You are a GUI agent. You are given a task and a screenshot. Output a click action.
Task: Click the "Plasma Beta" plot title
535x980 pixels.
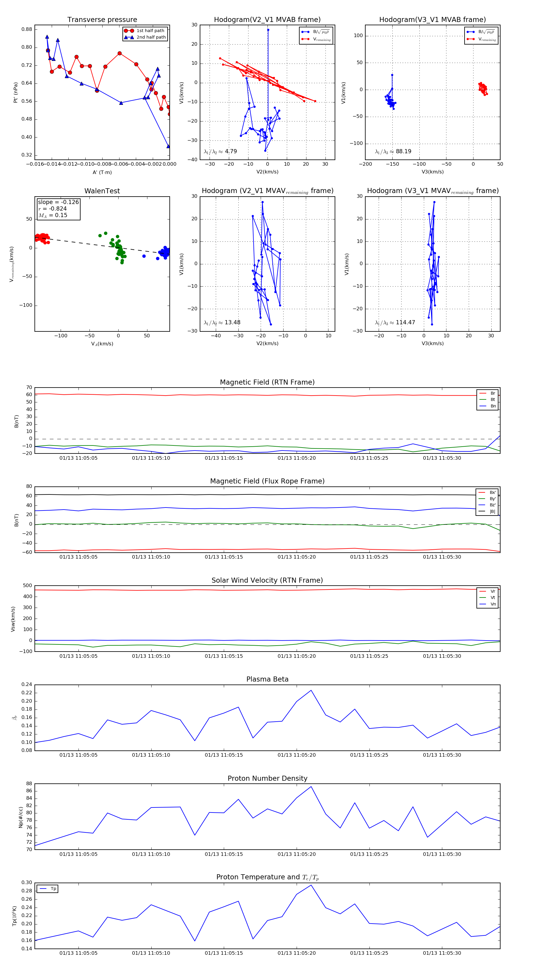point(267,679)
